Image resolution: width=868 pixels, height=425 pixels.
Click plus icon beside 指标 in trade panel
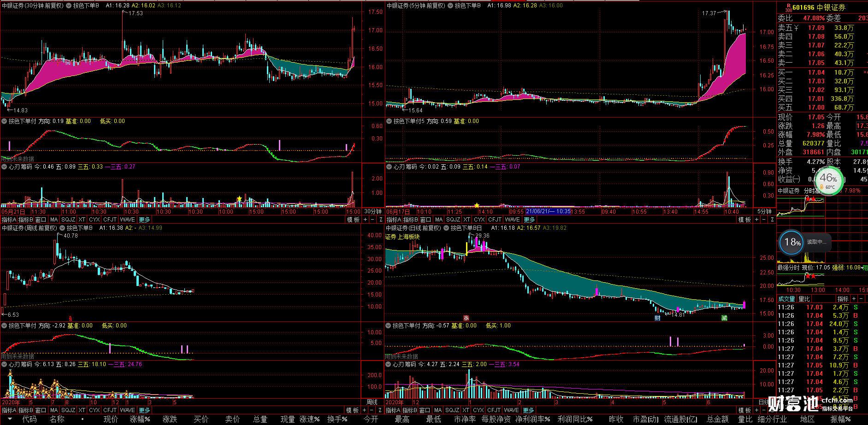coord(854,299)
